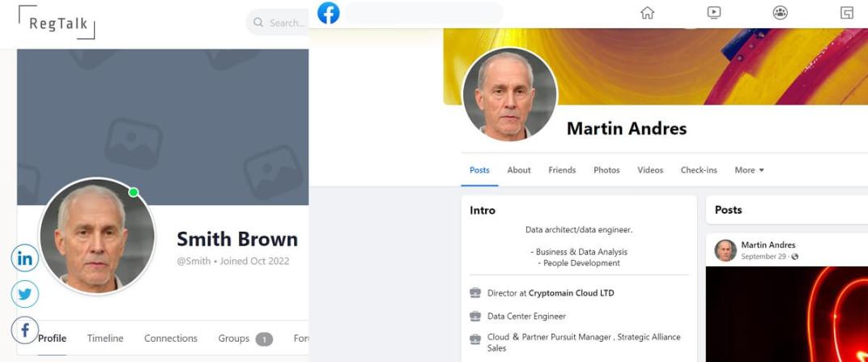Viewport: 868px width, 362px height.
Task: Open the Gaming icon in top bar
Action: pos(847,13)
